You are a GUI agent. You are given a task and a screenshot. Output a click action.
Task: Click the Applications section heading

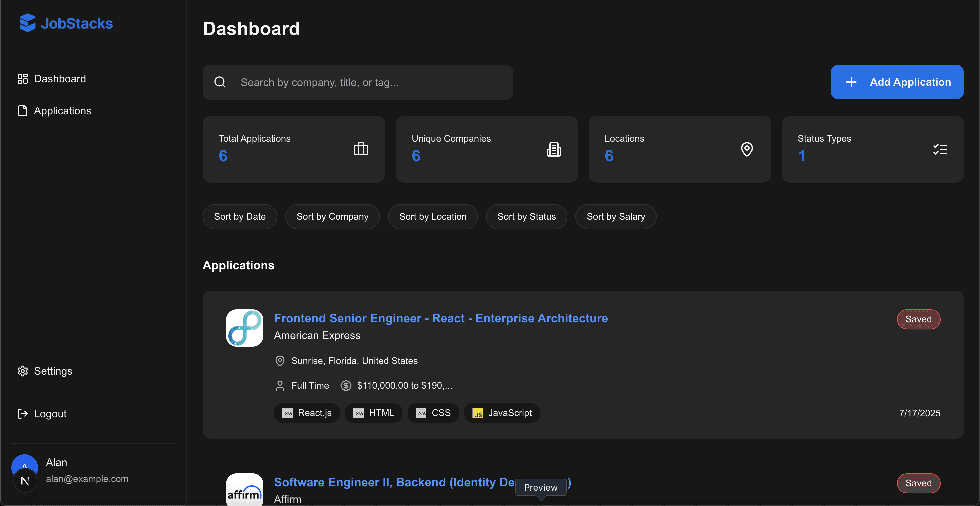pos(238,265)
